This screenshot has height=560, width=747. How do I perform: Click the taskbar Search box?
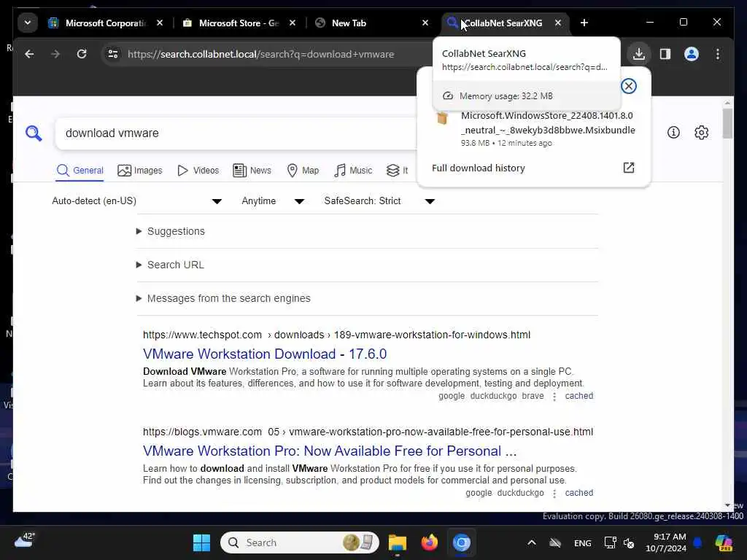(x=300, y=542)
